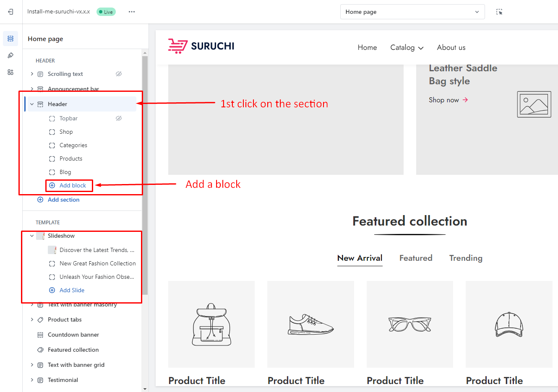Open Product Title under the cap
This screenshot has width=558, height=392.
(x=494, y=381)
